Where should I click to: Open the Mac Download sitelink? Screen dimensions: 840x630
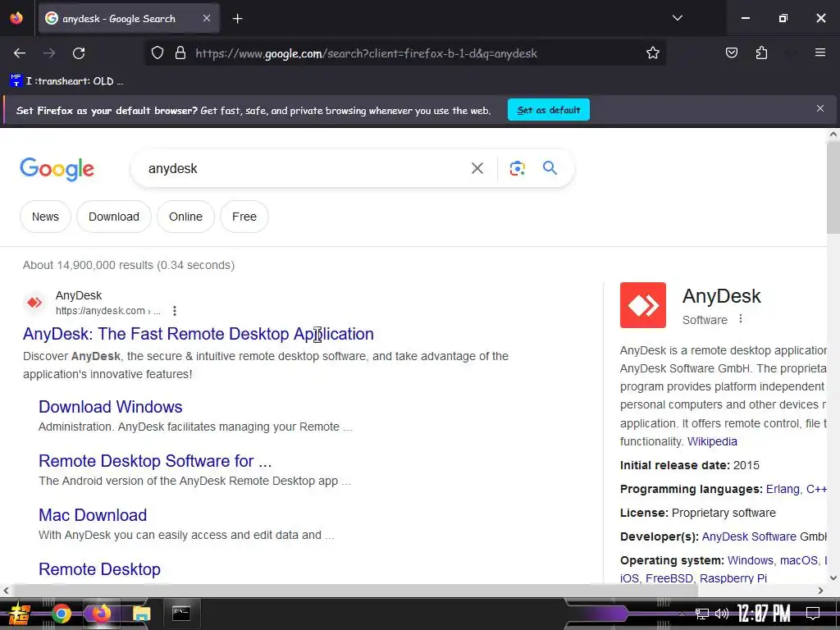93,515
